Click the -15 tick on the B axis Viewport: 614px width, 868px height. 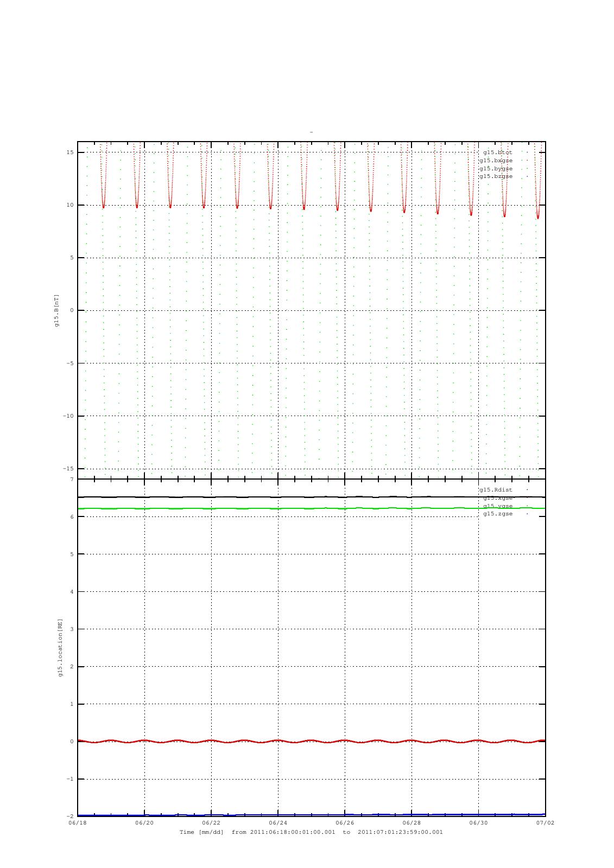[x=68, y=469]
